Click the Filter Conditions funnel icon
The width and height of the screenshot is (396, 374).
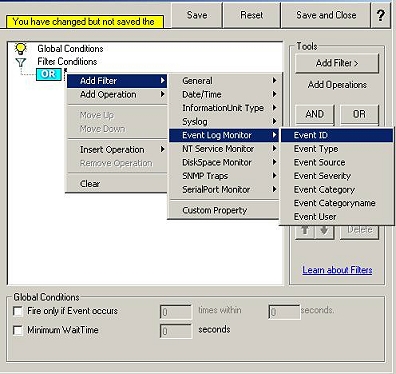click(x=21, y=62)
